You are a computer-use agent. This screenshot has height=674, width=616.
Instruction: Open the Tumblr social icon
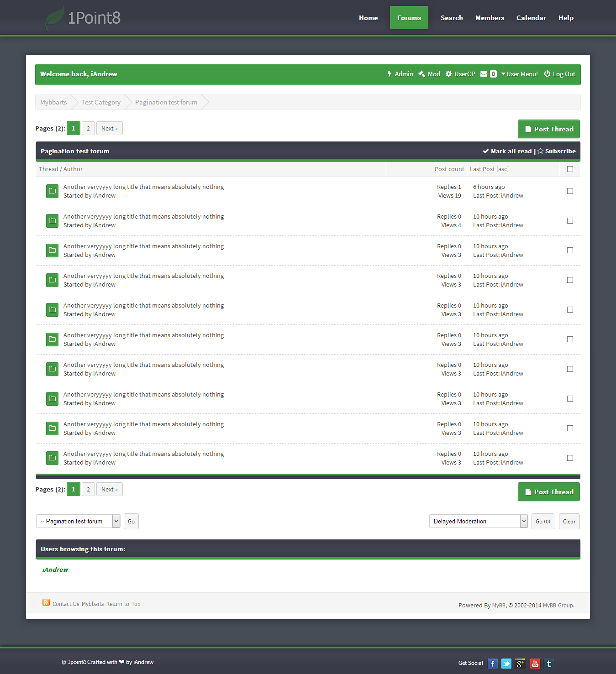[x=549, y=664]
